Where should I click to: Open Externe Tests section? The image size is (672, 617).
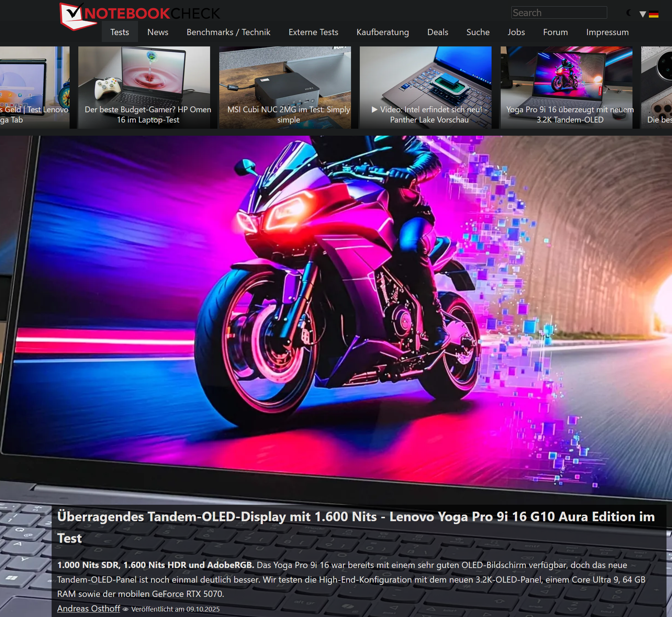313,32
